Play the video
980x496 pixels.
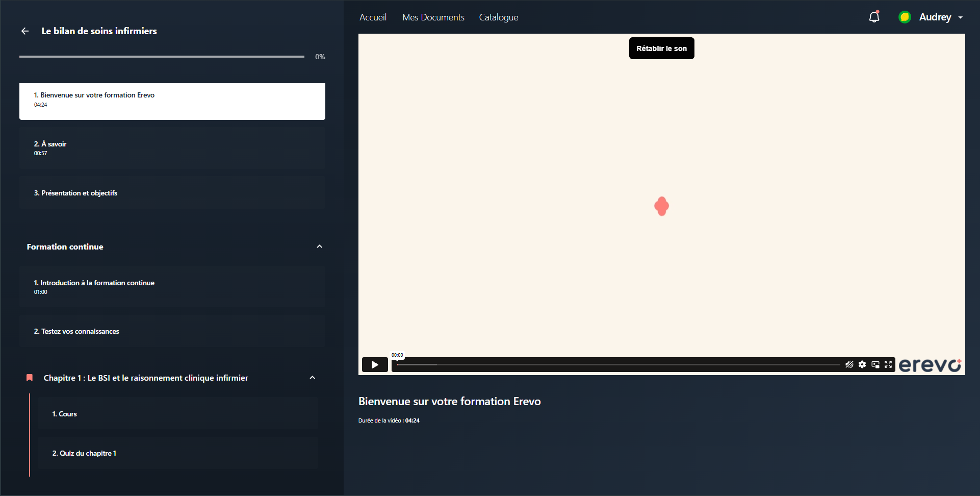pyautogui.click(x=375, y=364)
